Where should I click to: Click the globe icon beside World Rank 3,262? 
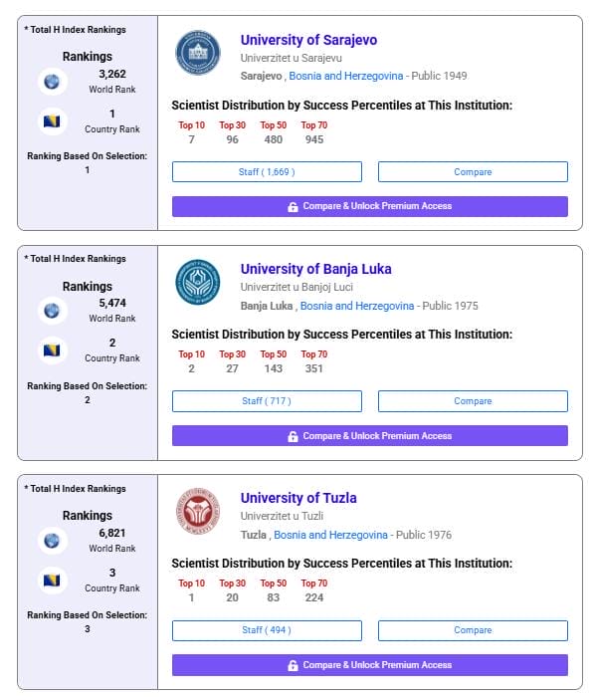tap(52, 82)
